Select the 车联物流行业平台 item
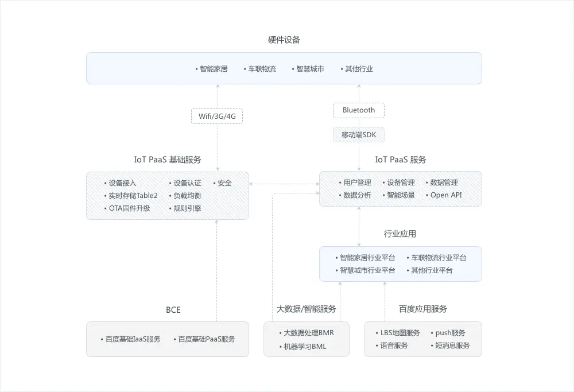Image resolution: width=574 pixels, height=392 pixels. tap(439, 258)
